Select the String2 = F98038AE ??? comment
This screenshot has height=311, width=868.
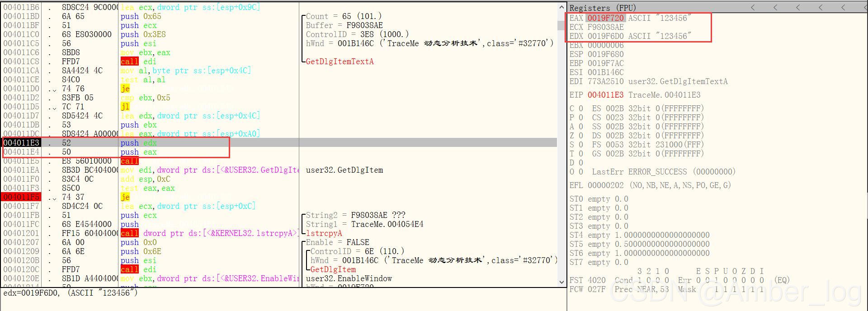(355, 215)
